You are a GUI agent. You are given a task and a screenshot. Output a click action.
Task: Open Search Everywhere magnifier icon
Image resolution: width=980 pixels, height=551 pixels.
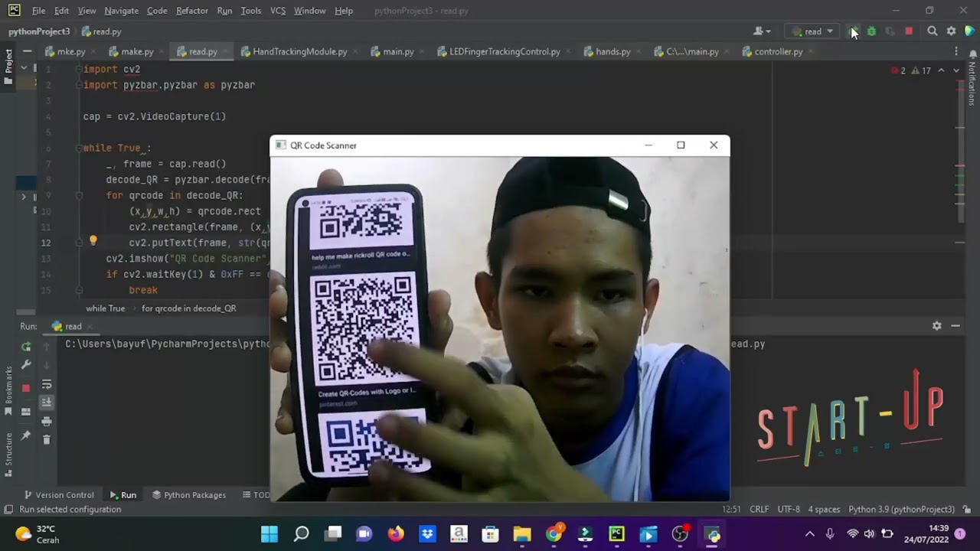(x=932, y=31)
